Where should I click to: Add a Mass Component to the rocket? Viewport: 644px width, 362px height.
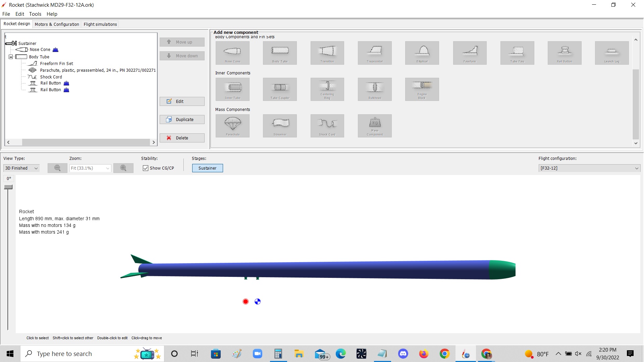tap(375, 126)
